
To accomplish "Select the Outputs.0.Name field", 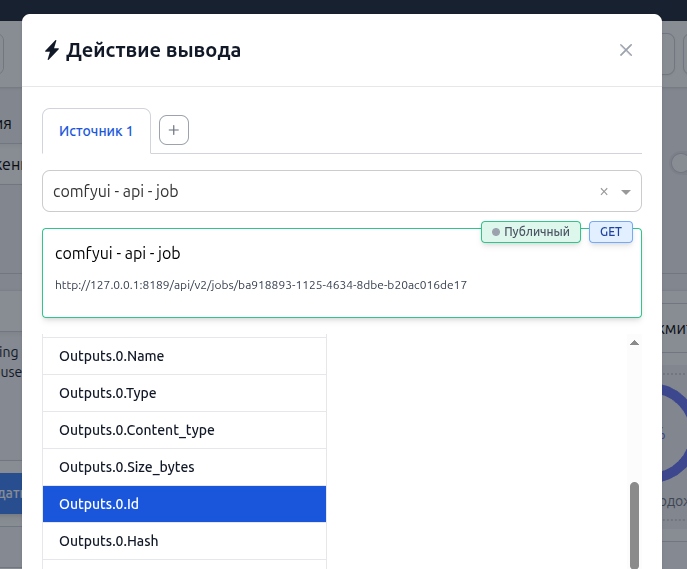I will pyautogui.click(x=184, y=356).
